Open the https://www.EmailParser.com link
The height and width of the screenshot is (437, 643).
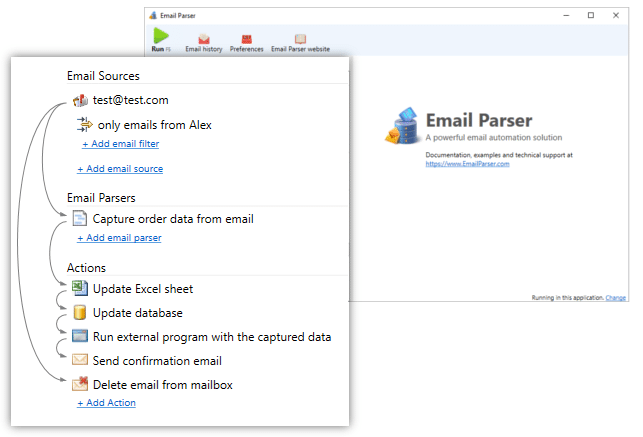467,164
